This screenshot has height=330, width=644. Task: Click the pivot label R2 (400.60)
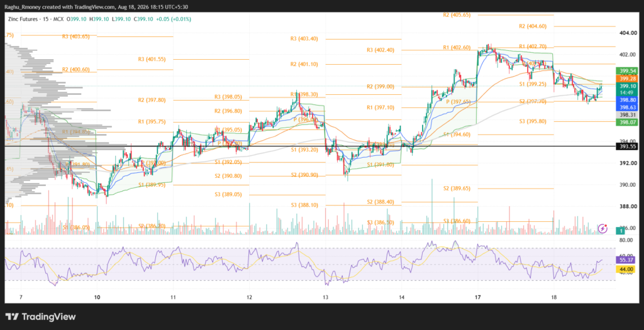coord(76,70)
